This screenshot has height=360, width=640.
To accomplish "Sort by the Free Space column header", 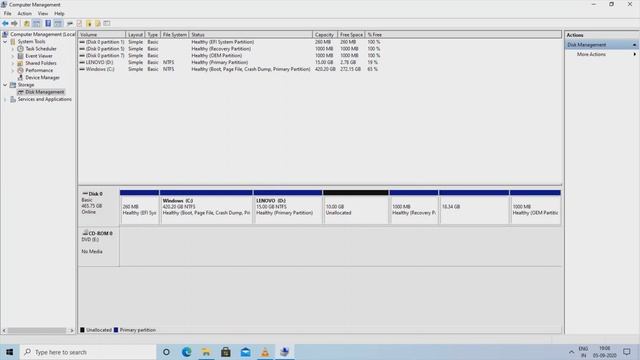I will [x=351, y=35].
